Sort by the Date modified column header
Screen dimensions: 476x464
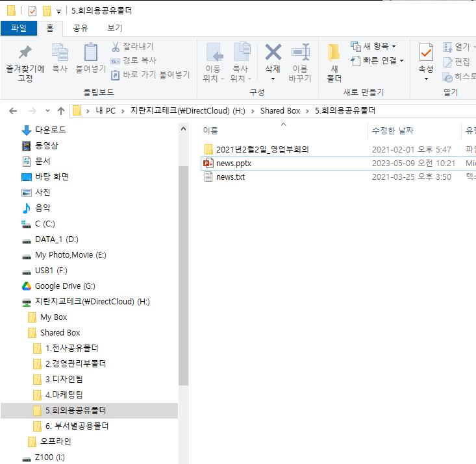coord(393,130)
